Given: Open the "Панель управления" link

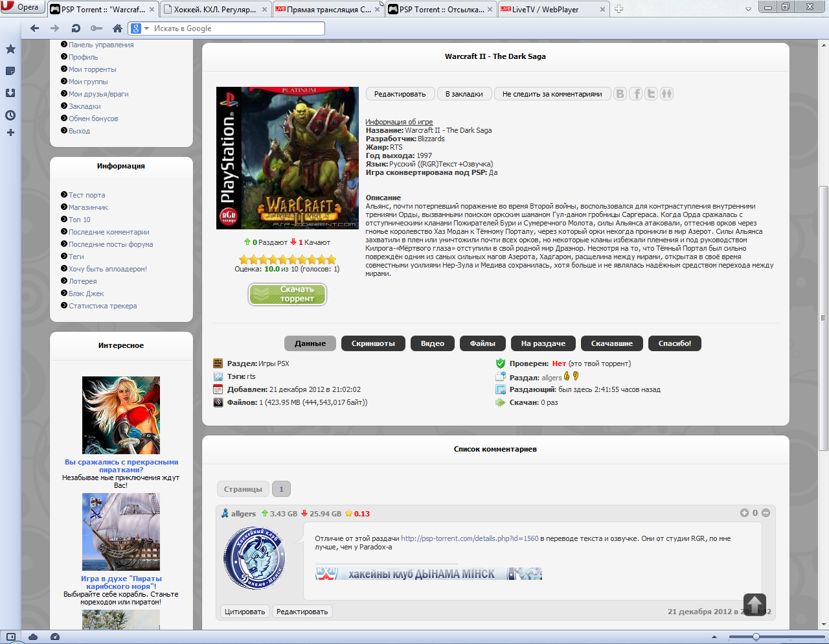Looking at the screenshot, I should click(x=101, y=45).
